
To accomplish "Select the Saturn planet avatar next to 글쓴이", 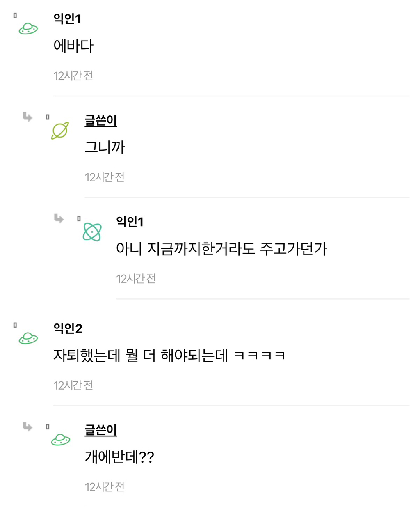I will 59,131.
